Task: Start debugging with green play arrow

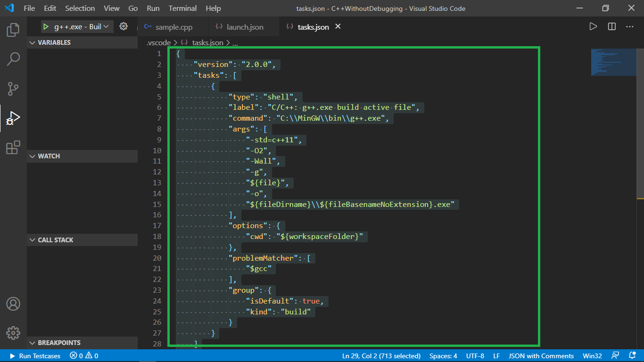Action: pyautogui.click(x=46, y=27)
